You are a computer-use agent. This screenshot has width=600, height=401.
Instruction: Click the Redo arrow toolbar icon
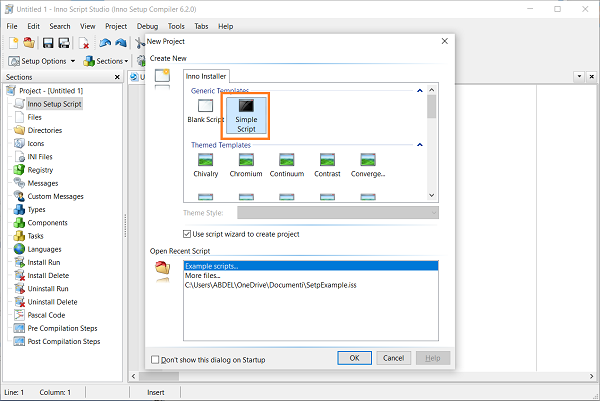pyautogui.click(x=121, y=43)
